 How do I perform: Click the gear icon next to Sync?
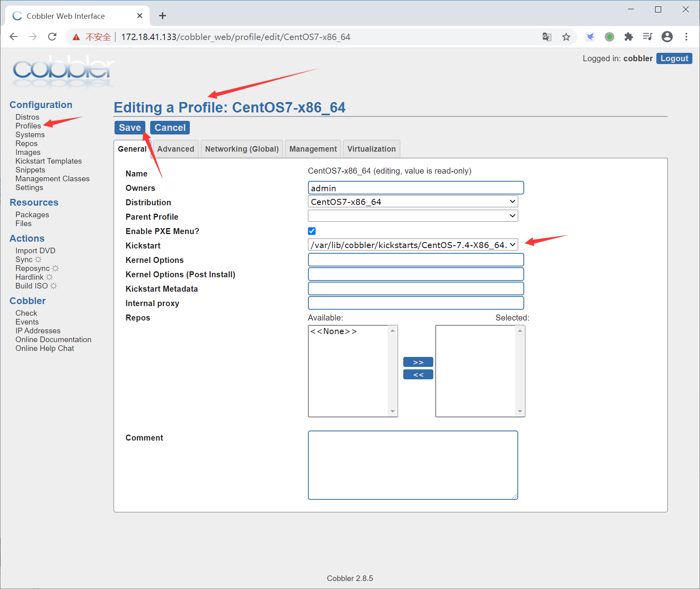tap(38, 259)
